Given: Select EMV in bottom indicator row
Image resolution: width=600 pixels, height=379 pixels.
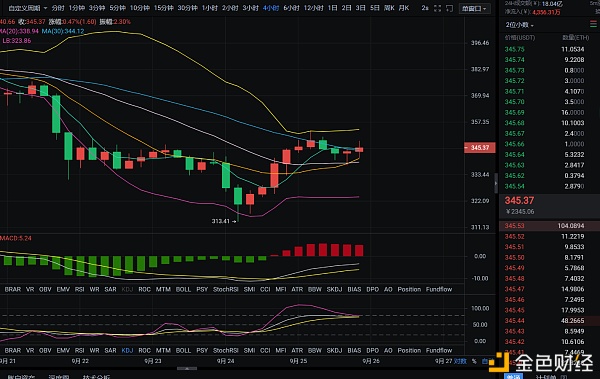Looking at the screenshot, I should click(x=63, y=350).
